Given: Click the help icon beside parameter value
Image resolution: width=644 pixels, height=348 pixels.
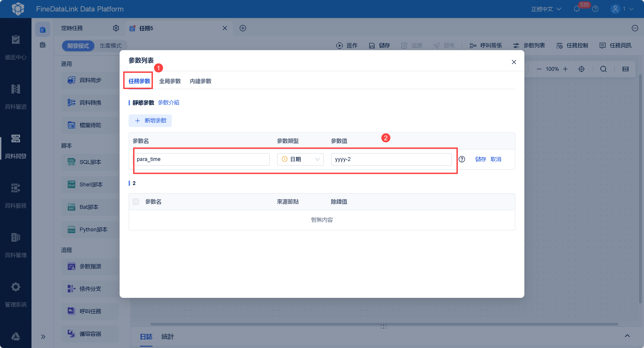Looking at the screenshot, I should pos(462,159).
